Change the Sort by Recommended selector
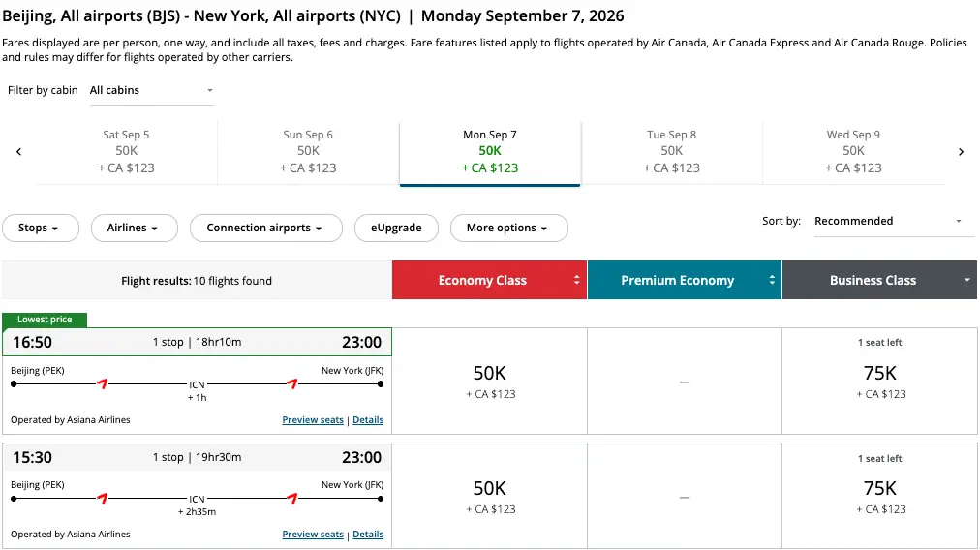The height and width of the screenshot is (550, 980). [889, 222]
